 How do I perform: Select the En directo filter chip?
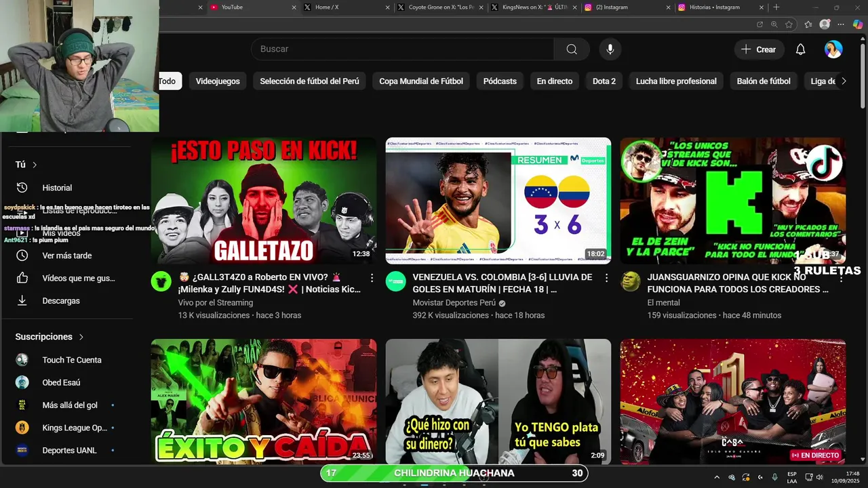(x=555, y=81)
